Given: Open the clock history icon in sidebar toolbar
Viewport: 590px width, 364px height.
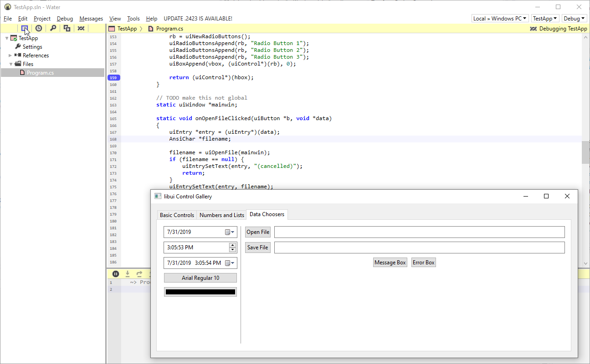Looking at the screenshot, I should pyautogui.click(x=39, y=28).
